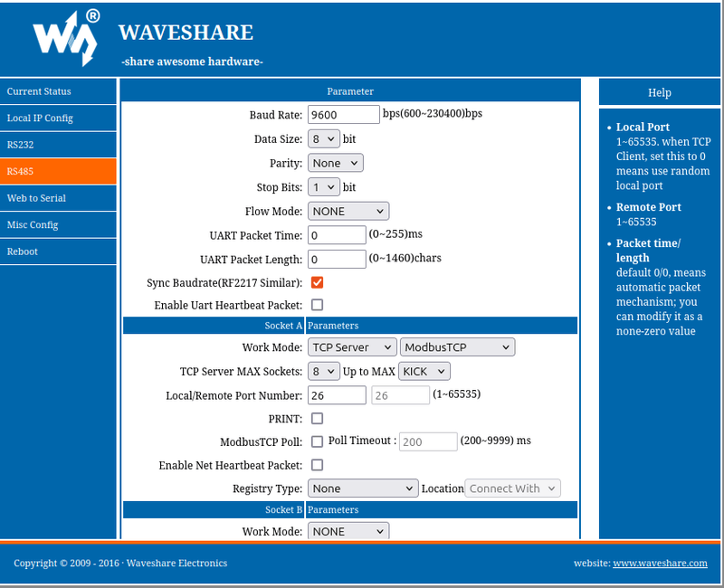Image resolution: width=724 pixels, height=588 pixels.
Task: Click the Waveshare logo icon
Action: coord(66,38)
